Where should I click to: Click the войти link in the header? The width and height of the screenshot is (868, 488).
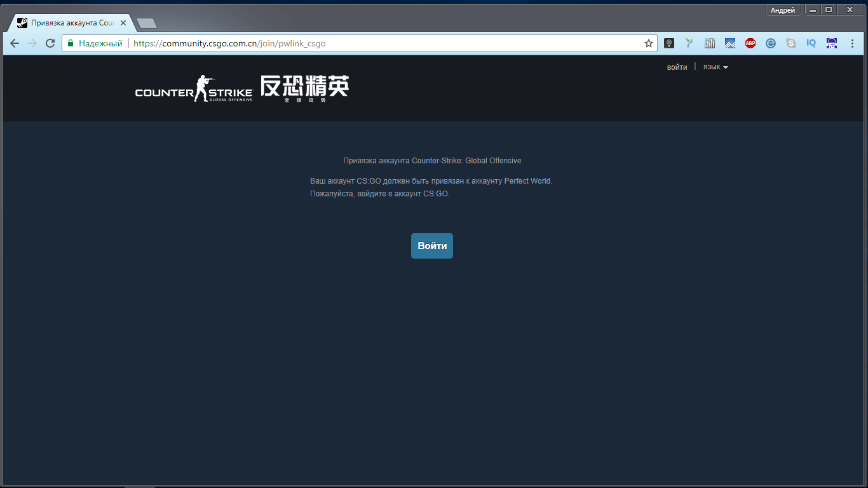[x=677, y=67]
